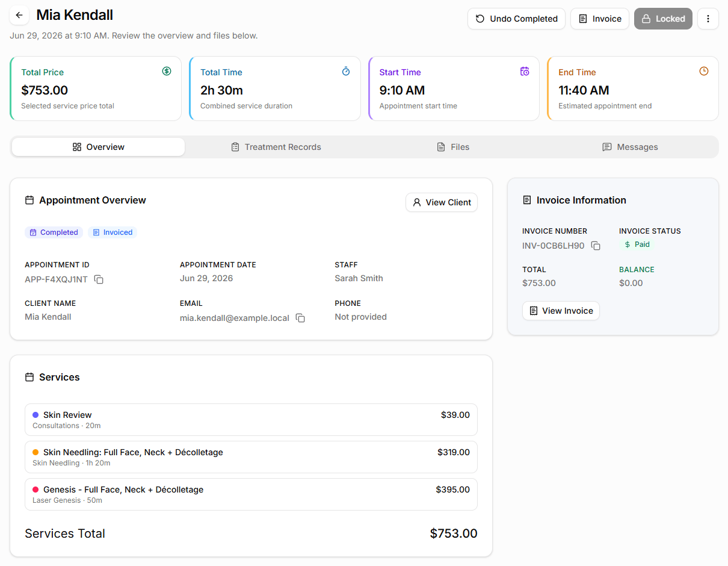728x566 pixels.
Task: Click the $395.00 price
Action: click(453, 490)
